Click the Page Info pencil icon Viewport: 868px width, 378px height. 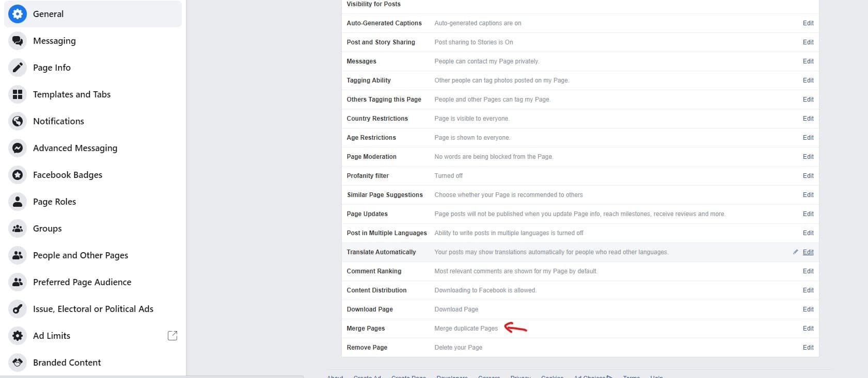[18, 68]
